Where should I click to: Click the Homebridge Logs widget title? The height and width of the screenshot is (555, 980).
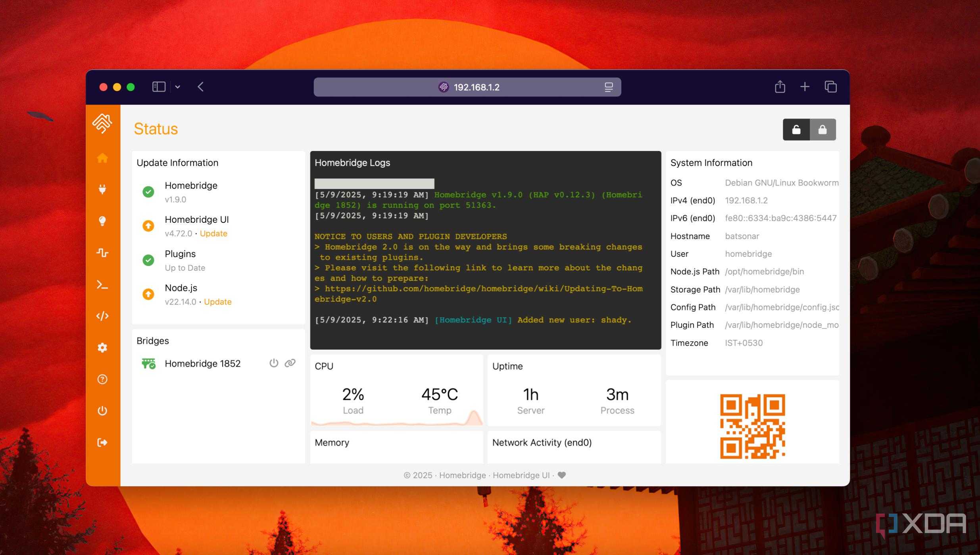(x=352, y=163)
